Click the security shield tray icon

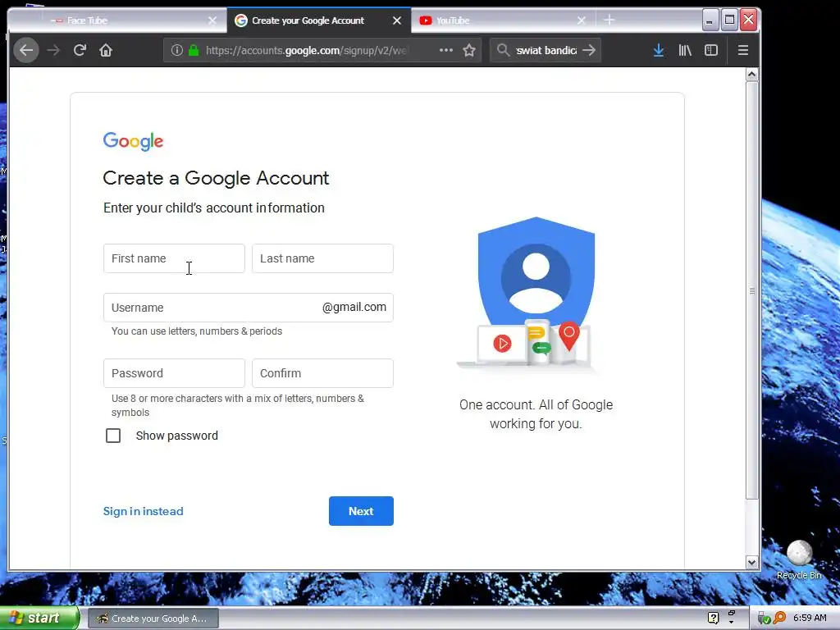764,619
